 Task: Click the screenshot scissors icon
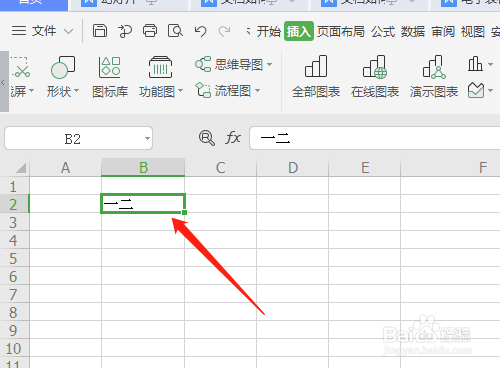point(21,68)
